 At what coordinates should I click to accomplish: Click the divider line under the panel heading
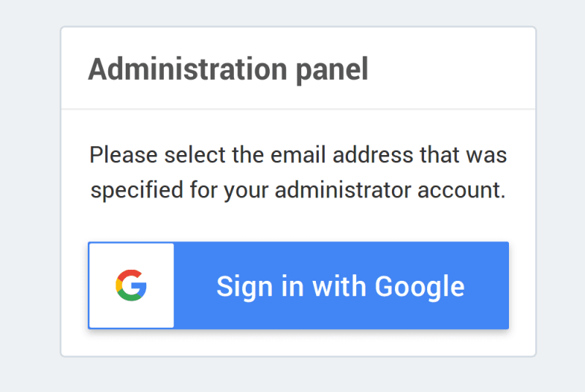coord(298,109)
